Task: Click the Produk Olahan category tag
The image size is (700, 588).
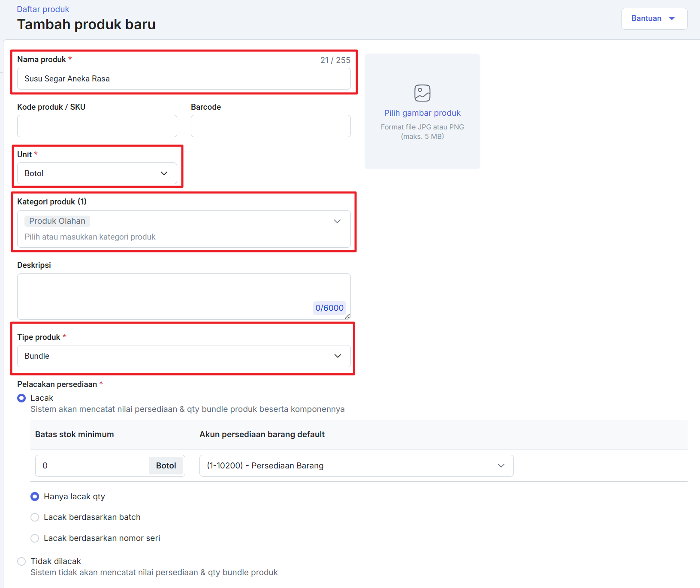Action: [x=57, y=221]
